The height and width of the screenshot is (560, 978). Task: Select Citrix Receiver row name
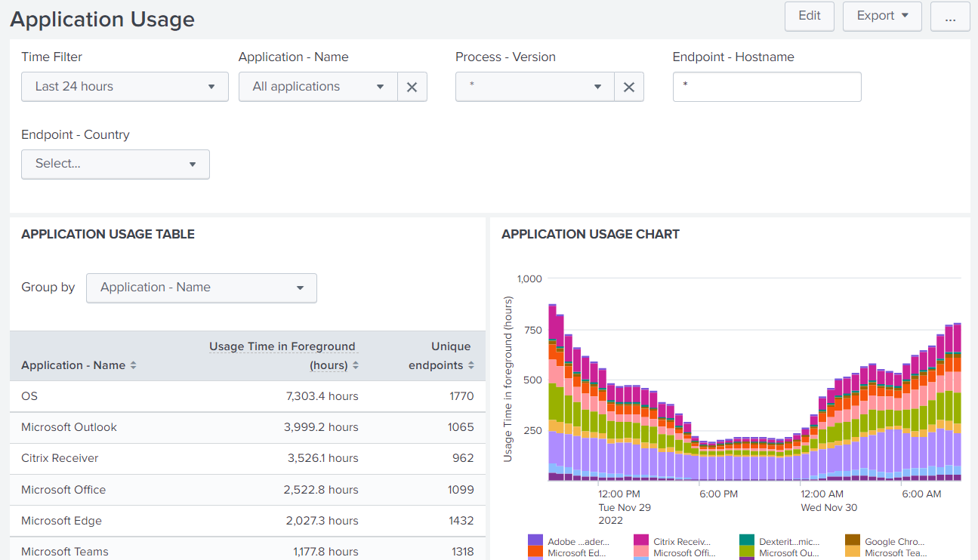click(60, 458)
